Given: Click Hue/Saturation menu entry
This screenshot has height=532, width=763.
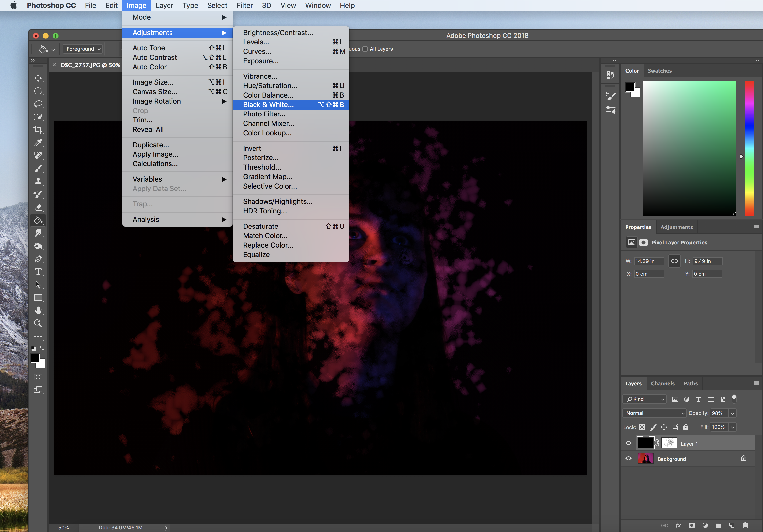Looking at the screenshot, I should (270, 86).
